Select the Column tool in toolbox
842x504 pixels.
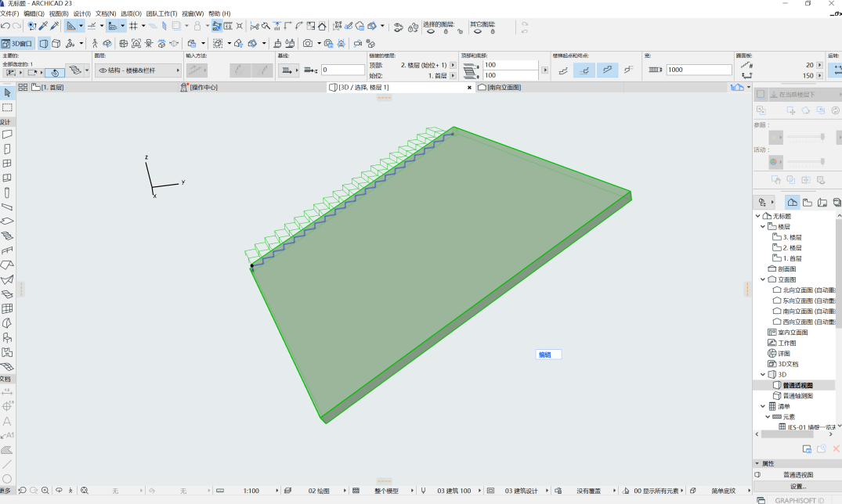click(x=7, y=193)
